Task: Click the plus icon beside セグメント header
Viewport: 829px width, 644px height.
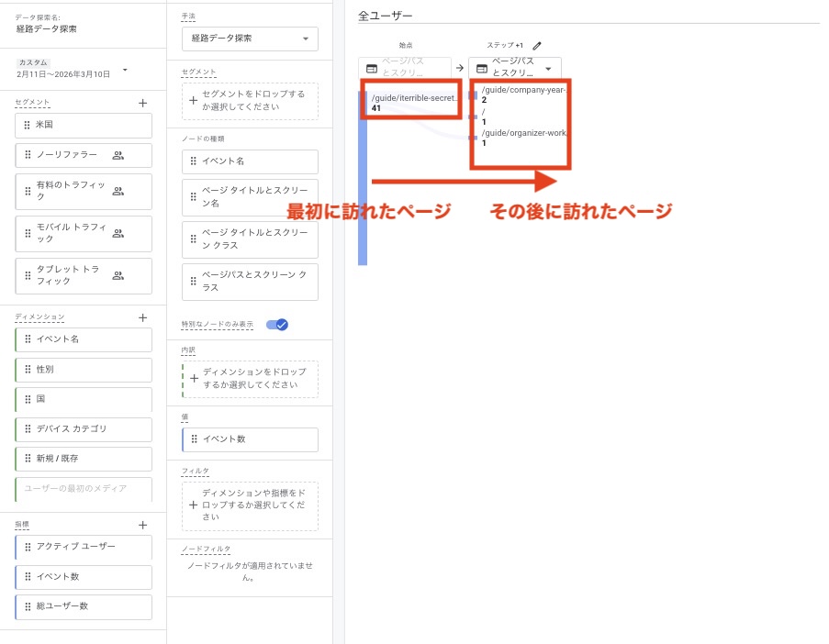Action: click(142, 103)
